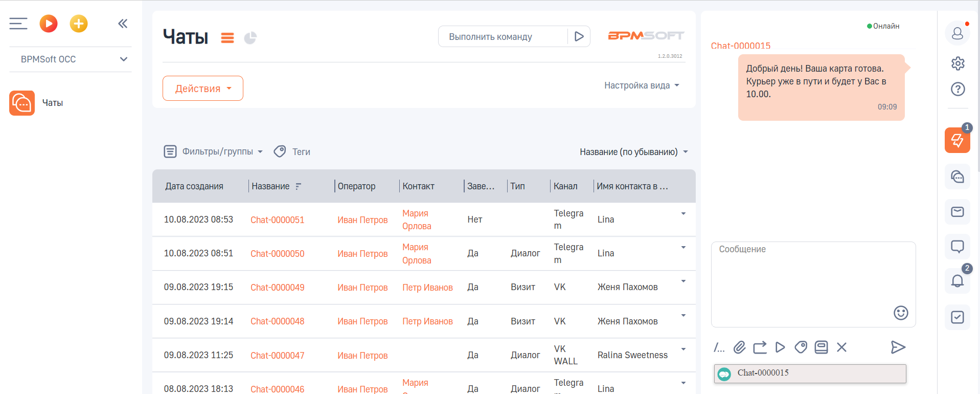Click the orange play process button
The image size is (980, 394).
[x=49, y=24]
